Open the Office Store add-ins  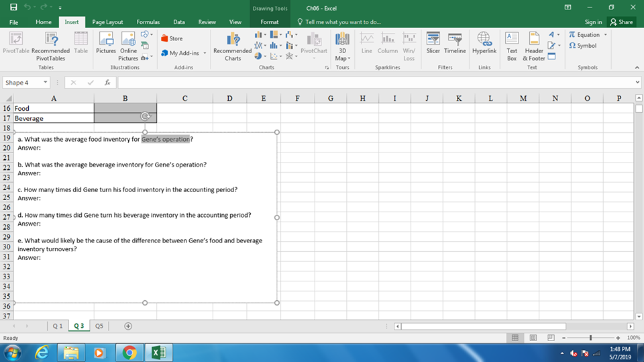(172, 38)
